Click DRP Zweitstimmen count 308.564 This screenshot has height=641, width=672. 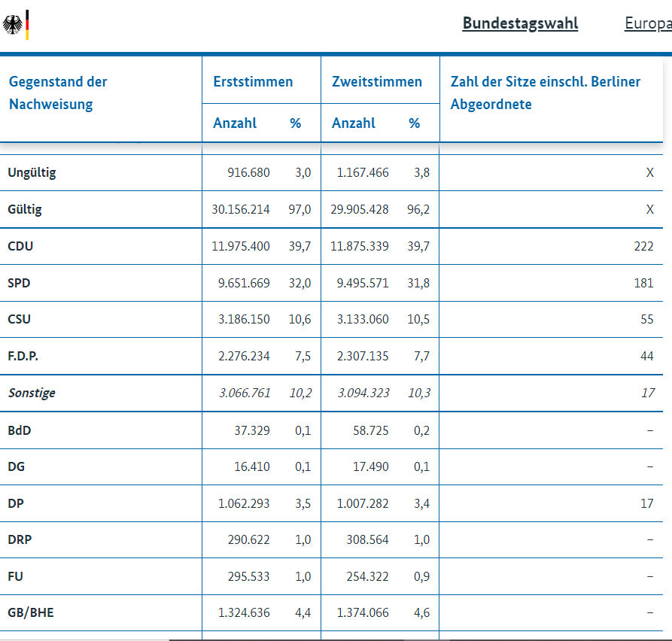click(367, 539)
